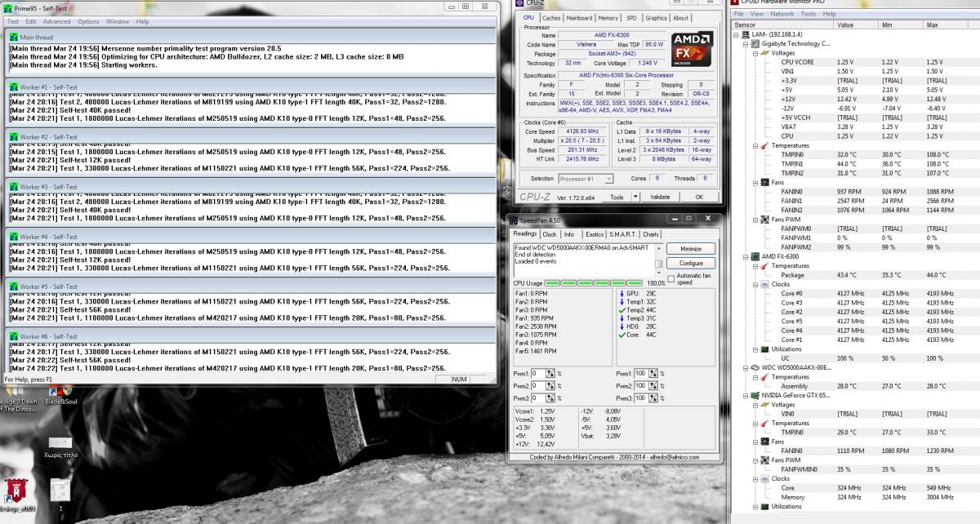Click the Left Pwm1 value field showing 0

[538, 373]
